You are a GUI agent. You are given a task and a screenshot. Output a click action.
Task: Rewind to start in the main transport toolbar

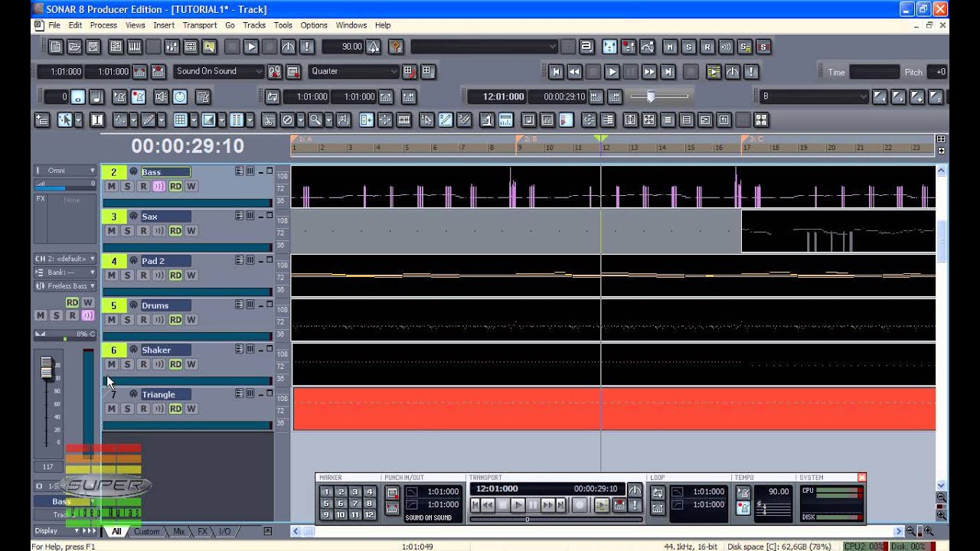coord(556,71)
